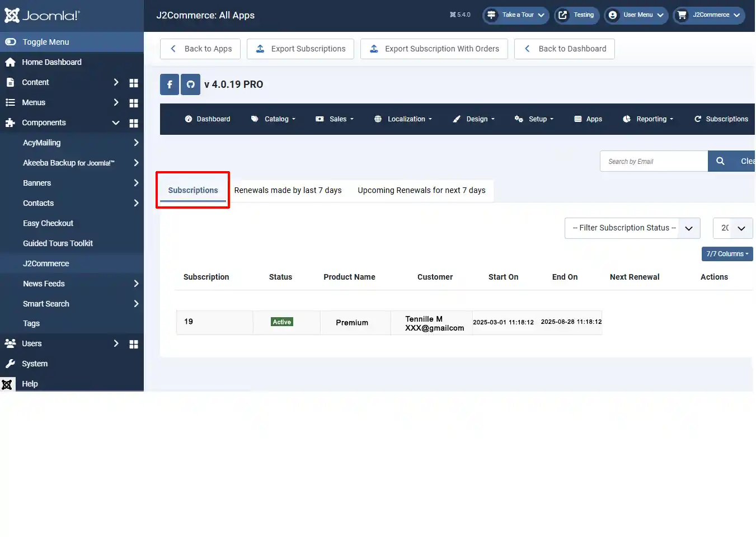Open the Facebook icon button
The width and height of the screenshot is (756, 537).
[x=170, y=84]
